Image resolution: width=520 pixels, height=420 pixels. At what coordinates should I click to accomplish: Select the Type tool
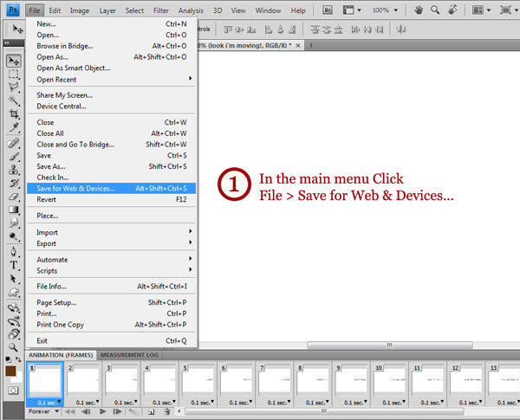coord(14,265)
